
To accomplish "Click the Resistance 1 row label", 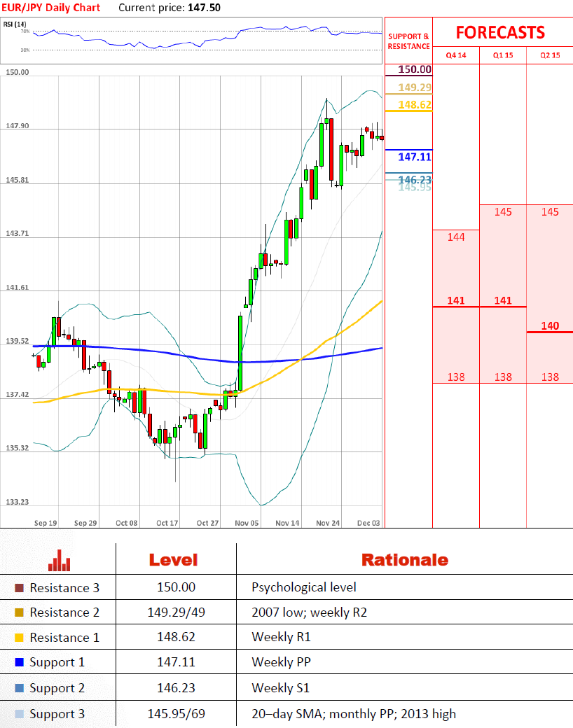I will click(x=64, y=638).
